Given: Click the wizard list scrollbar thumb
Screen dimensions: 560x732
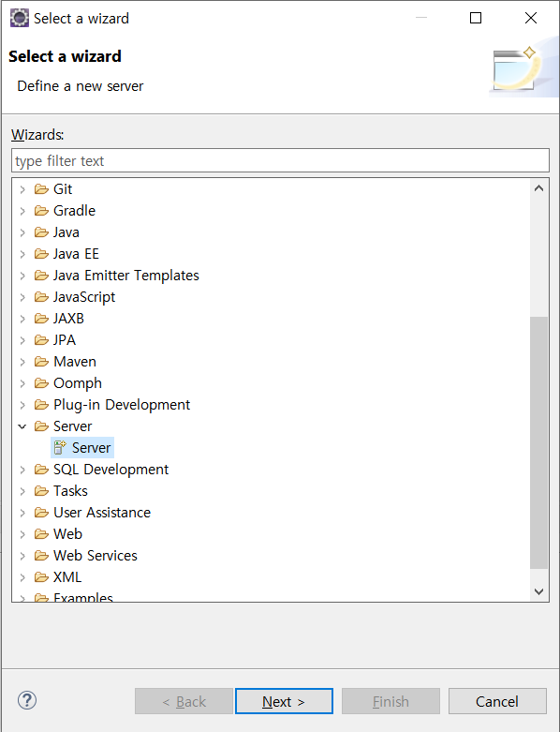Looking at the screenshot, I should [539, 442].
